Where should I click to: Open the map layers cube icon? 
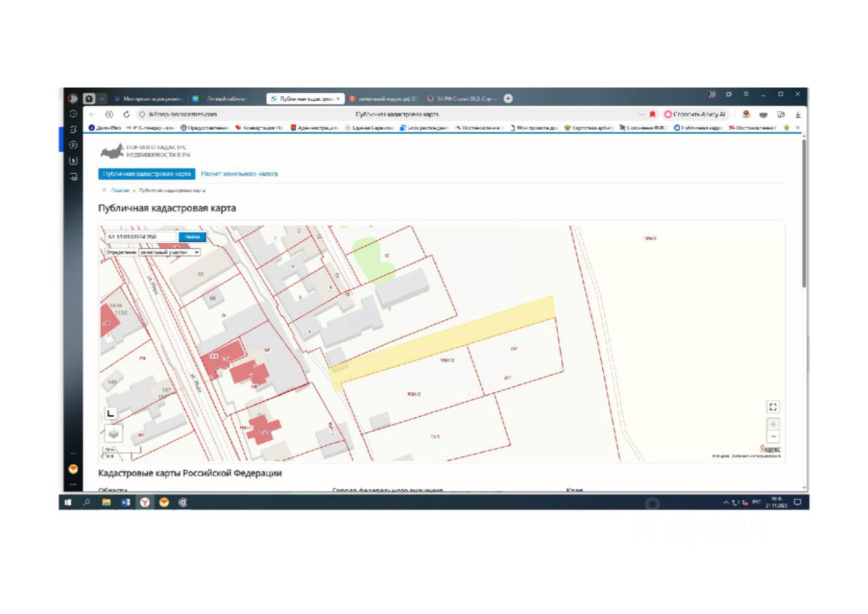pos(113,432)
